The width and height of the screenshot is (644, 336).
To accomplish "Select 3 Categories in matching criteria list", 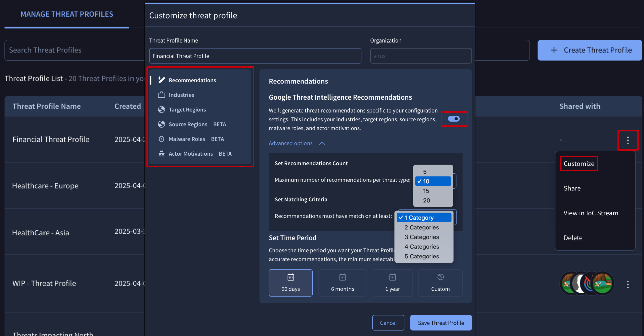I will pyautogui.click(x=422, y=237).
